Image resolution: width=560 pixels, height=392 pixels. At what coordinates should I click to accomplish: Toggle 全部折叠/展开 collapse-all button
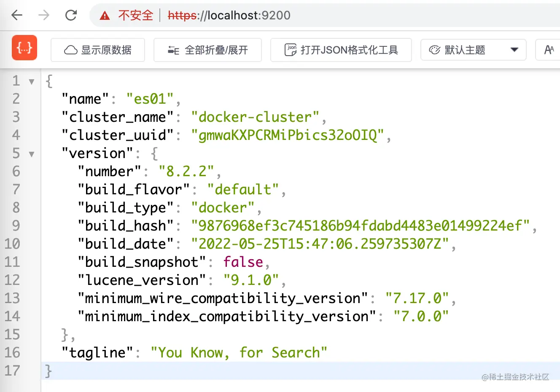coord(207,50)
